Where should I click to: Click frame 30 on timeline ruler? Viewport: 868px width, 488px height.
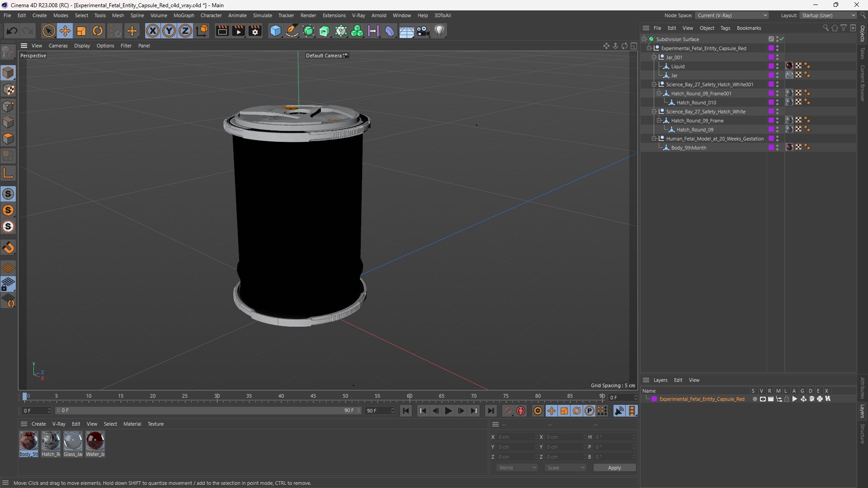point(217,396)
